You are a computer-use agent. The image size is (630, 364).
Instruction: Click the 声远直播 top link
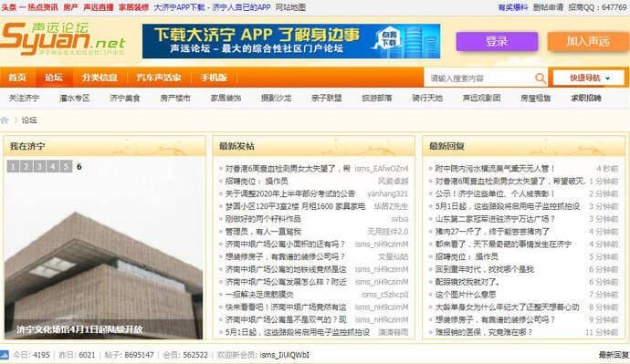click(x=98, y=7)
